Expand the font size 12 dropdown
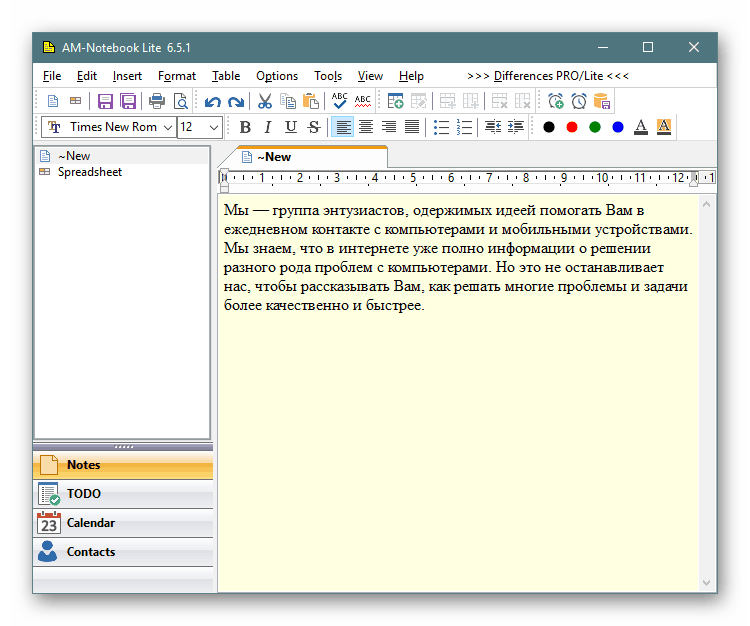Image resolution: width=750 pixels, height=626 pixels. [x=214, y=127]
